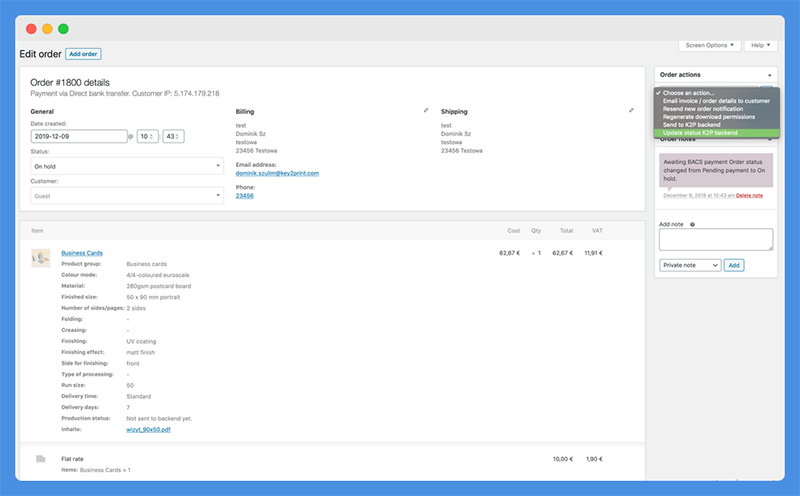Screen dimensions: 800x496
Task: Click the UV coating finishing value
Action: click(x=141, y=341)
